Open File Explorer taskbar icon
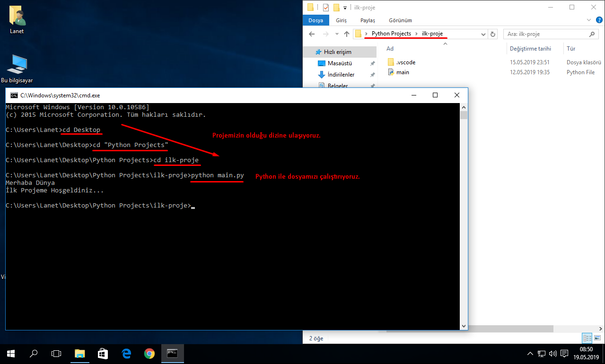605x364 pixels. (x=80, y=354)
